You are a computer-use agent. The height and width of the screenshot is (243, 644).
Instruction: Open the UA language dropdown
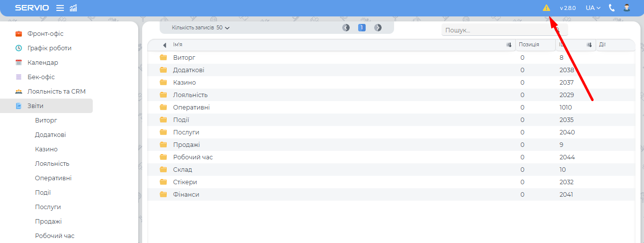tap(593, 8)
